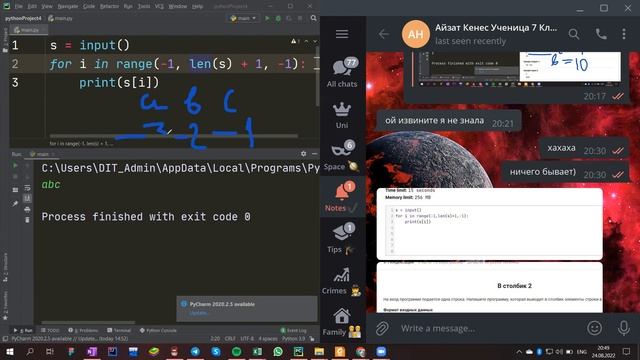
Task: Open the Event Log in PyCharm
Action: (x=293, y=330)
